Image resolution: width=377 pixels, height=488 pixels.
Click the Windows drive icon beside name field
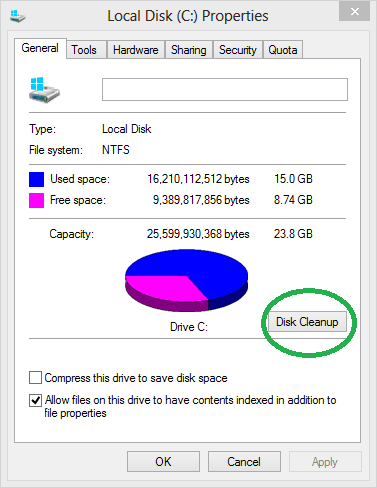pyautogui.click(x=44, y=90)
